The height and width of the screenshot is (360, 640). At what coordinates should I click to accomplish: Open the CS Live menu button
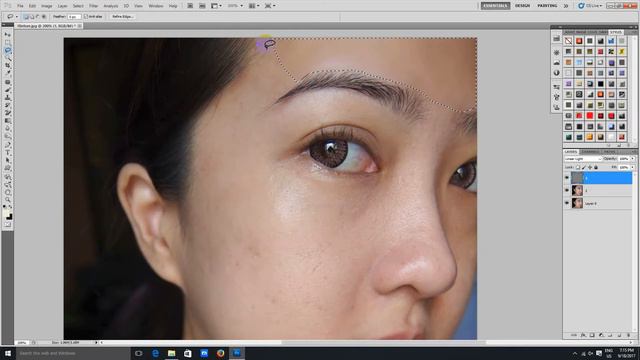click(590, 6)
